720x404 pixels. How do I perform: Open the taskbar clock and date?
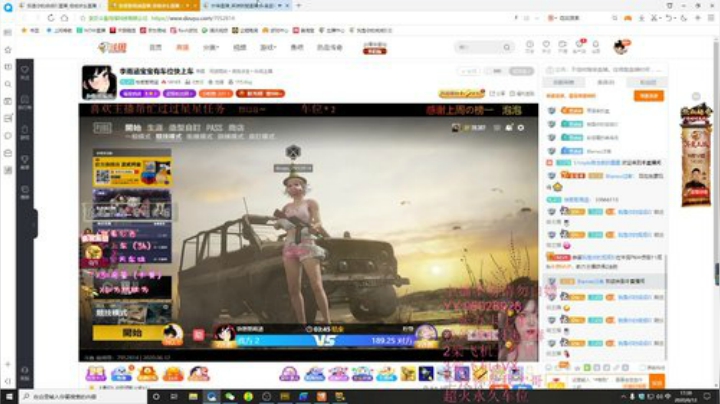pos(686,396)
